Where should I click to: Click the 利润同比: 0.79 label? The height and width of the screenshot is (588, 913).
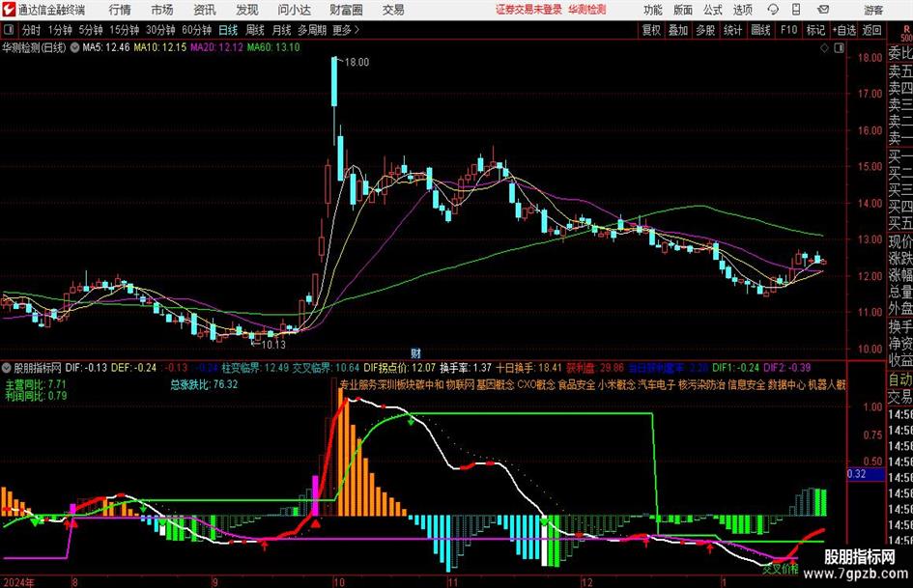(36, 396)
